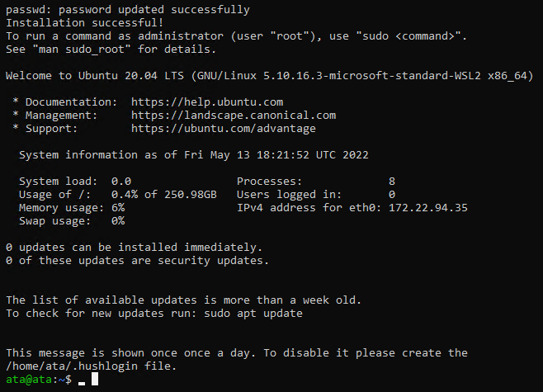Click the Processes count value 8
Image resolution: width=543 pixels, height=392 pixels.
coord(392,182)
